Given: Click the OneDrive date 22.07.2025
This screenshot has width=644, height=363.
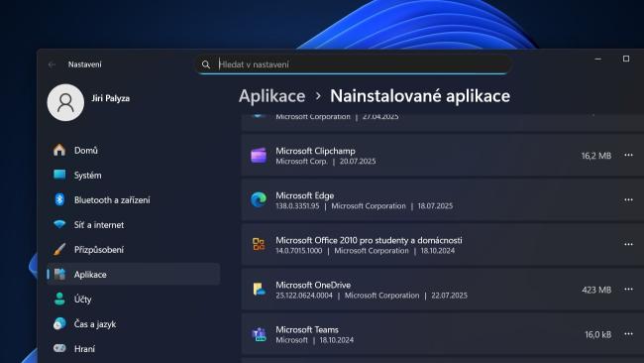Looking at the screenshot, I should pos(450,296).
